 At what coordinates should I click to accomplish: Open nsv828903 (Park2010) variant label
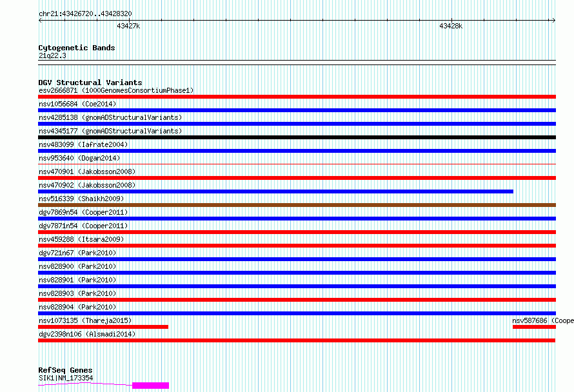click(x=77, y=293)
